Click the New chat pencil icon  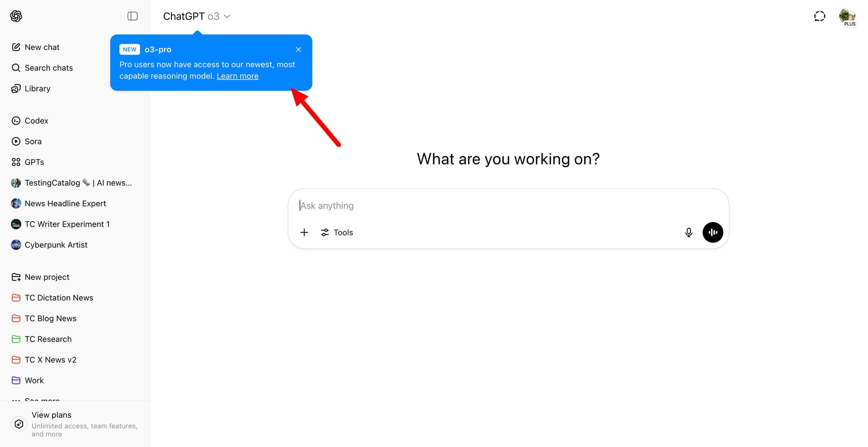(x=16, y=47)
